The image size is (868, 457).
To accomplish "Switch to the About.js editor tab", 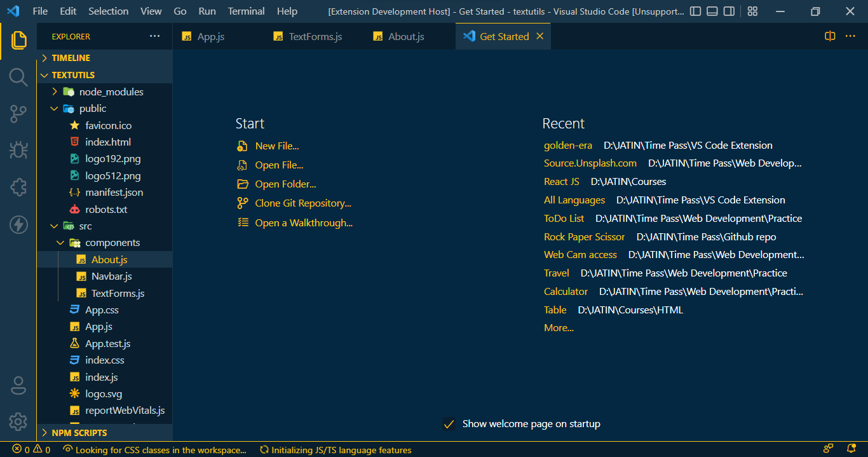I will click(x=410, y=36).
